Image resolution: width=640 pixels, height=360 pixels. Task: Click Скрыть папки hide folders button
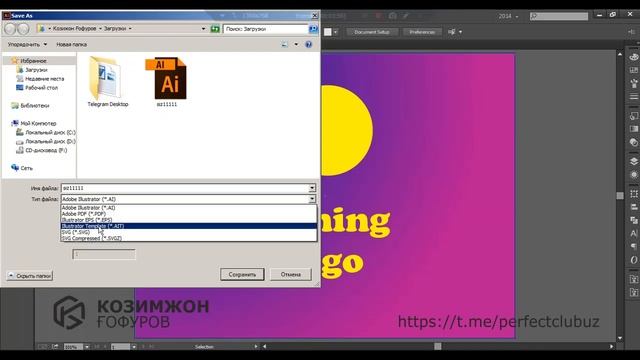tap(29, 276)
